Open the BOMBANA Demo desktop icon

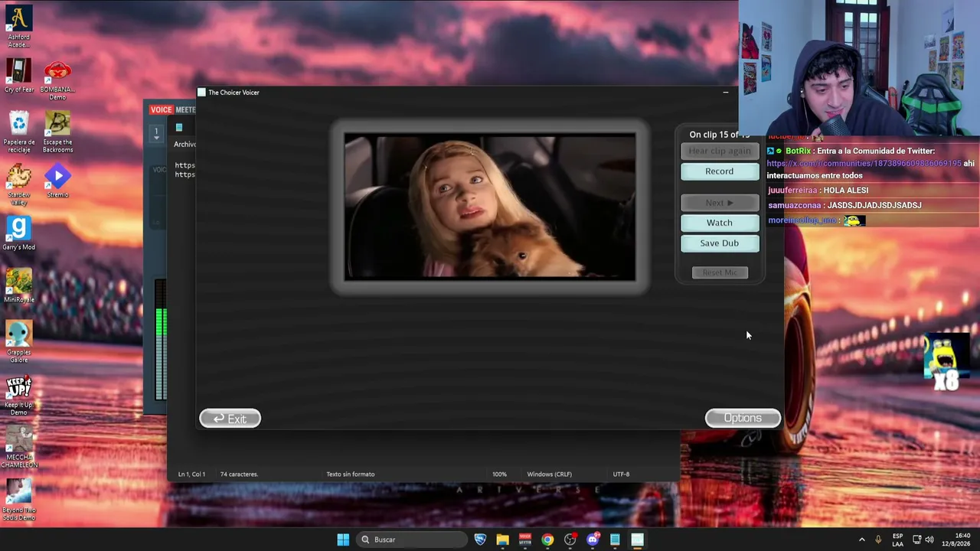click(57, 80)
